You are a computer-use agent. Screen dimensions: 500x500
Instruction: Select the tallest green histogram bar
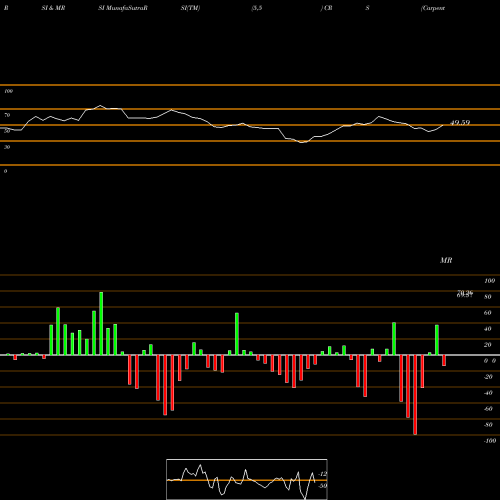pyautogui.click(x=101, y=323)
